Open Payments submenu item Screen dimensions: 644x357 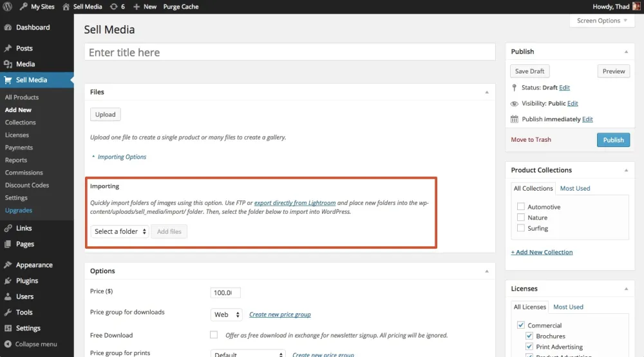click(x=19, y=148)
